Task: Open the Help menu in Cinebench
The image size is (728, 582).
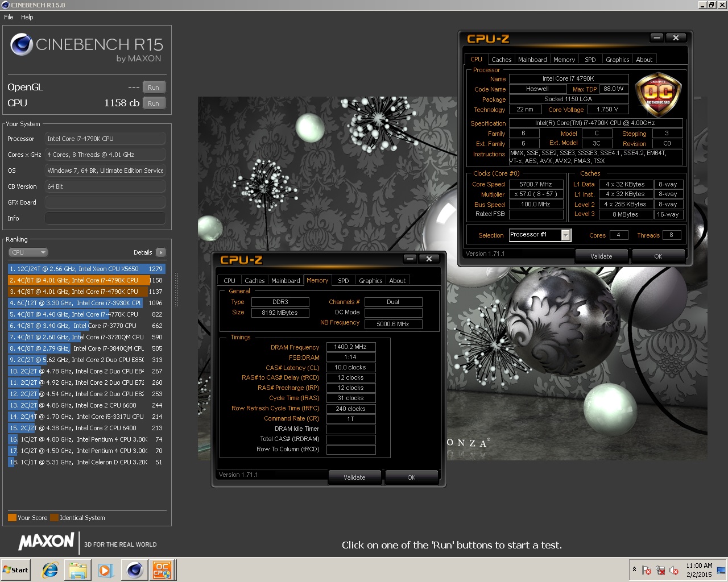Action: 27,17
